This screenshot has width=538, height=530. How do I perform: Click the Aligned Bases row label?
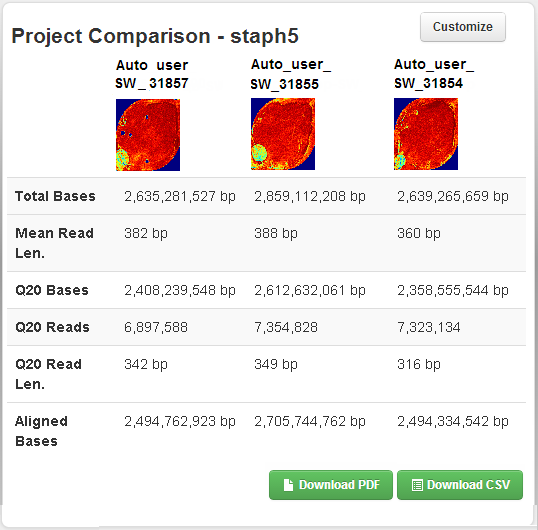(41, 431)
